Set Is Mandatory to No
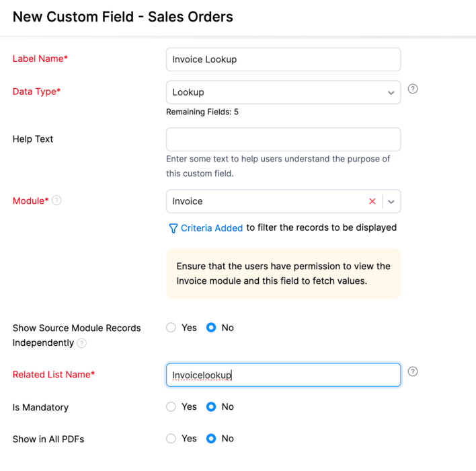 [x=211, y=406]
